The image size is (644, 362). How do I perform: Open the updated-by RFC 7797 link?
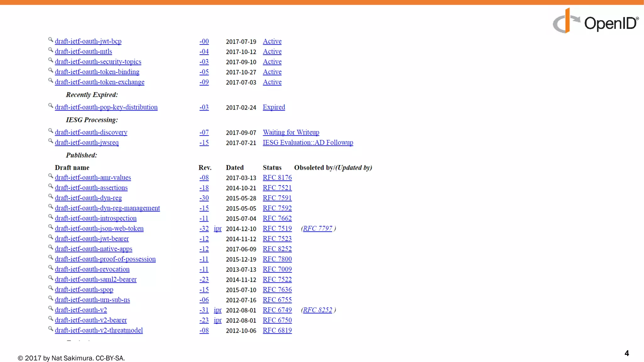(318, 228)
